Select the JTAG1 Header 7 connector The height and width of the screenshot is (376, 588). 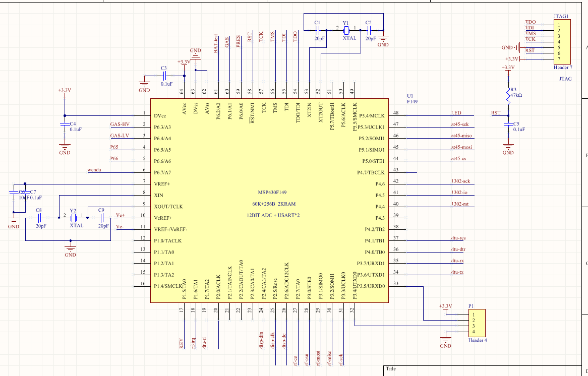tap(562, 42)
